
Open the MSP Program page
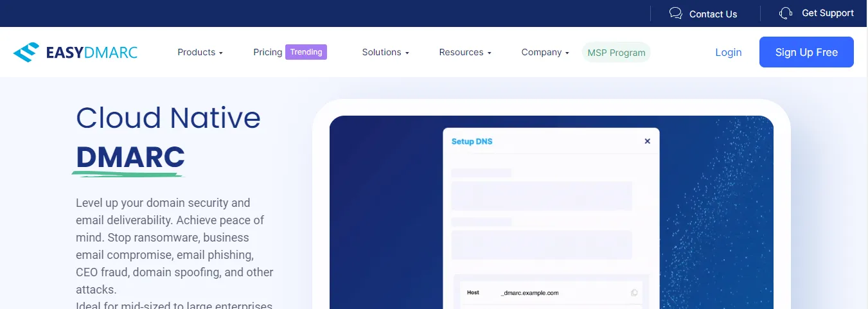pos(616,53)
